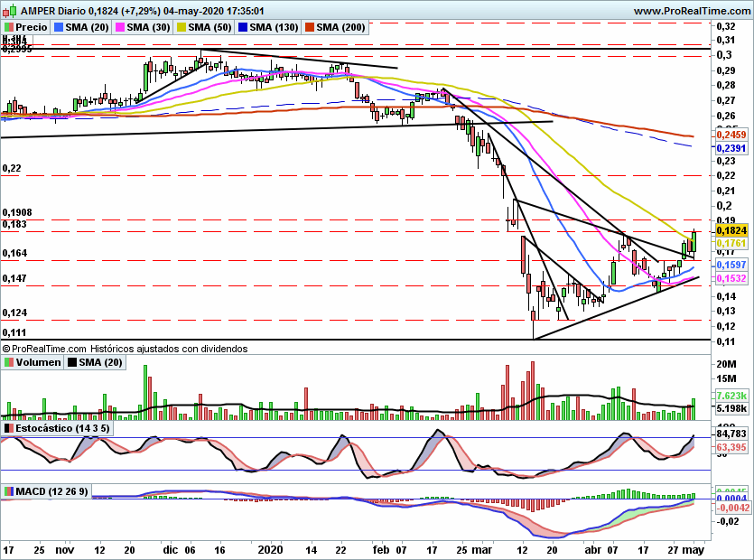Open the Volumen panel label
The height and width of the screenshot is (560, 754).
39,362
